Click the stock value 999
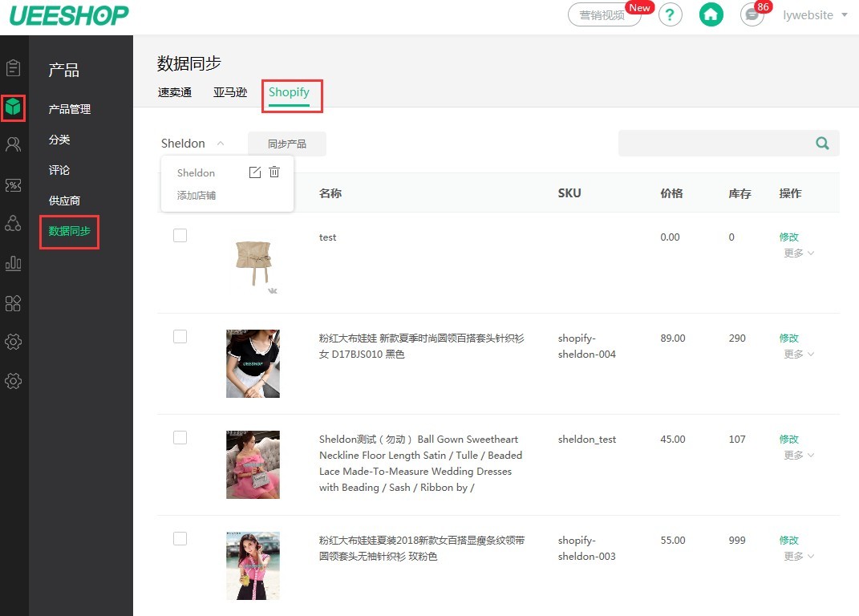Viewport: 859px width, 616px height. (x=737, y=541)
